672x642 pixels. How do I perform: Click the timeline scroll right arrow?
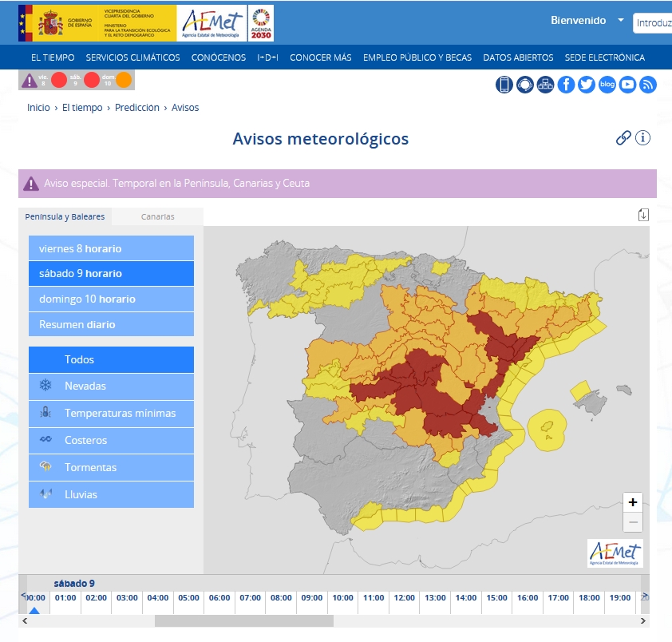click(642, 620)
